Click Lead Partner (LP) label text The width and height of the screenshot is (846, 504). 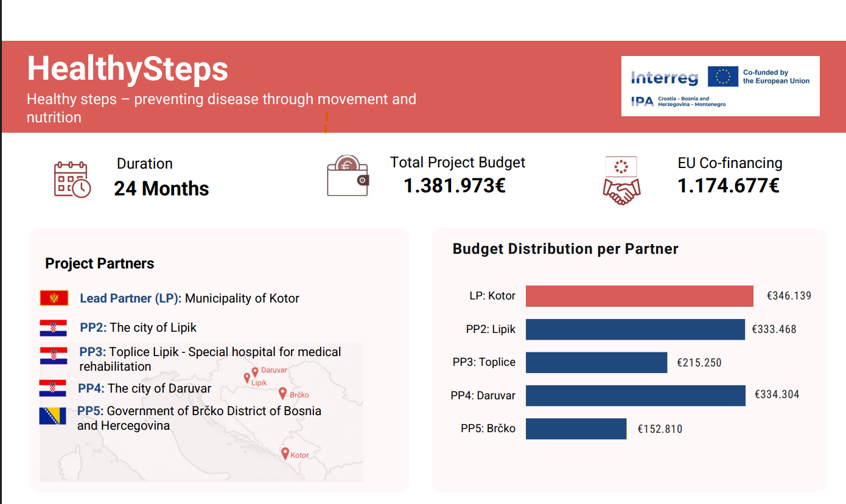[131, 298]
